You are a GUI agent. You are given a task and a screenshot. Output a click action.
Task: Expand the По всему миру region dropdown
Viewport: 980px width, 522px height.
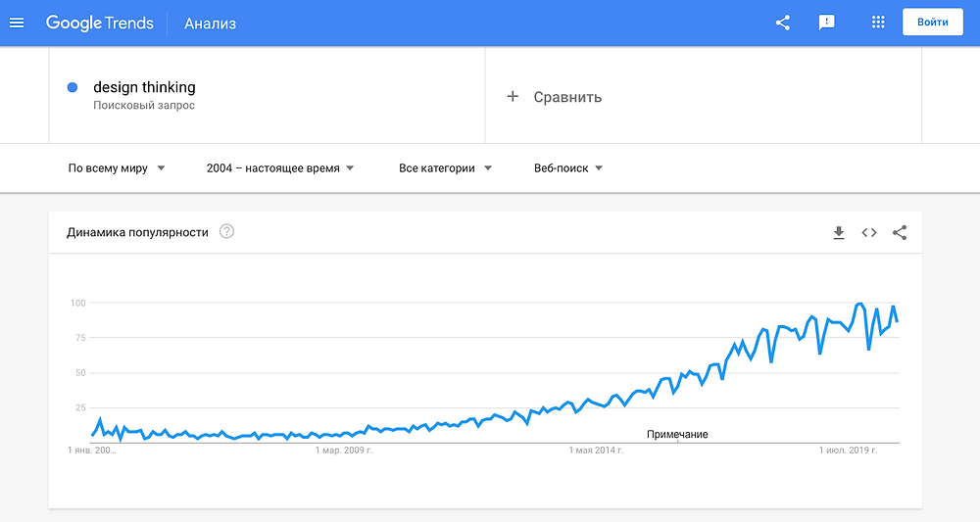point(117,168)
